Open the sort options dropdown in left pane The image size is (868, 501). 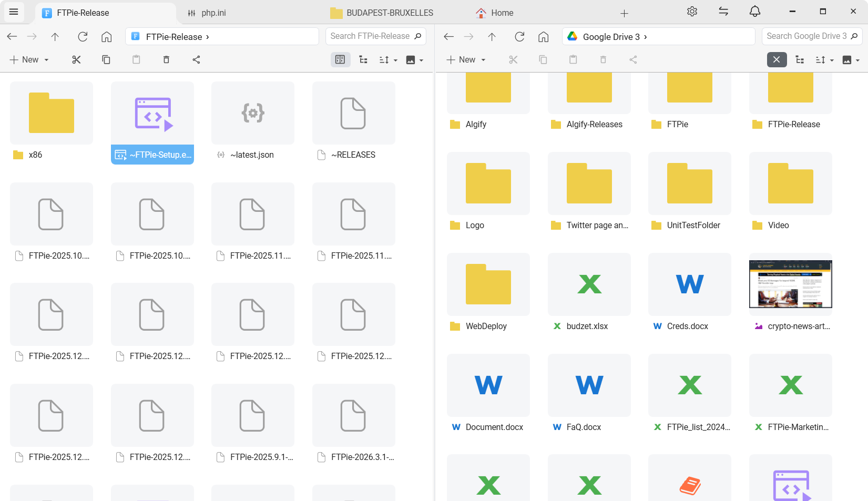coord(388,59)
